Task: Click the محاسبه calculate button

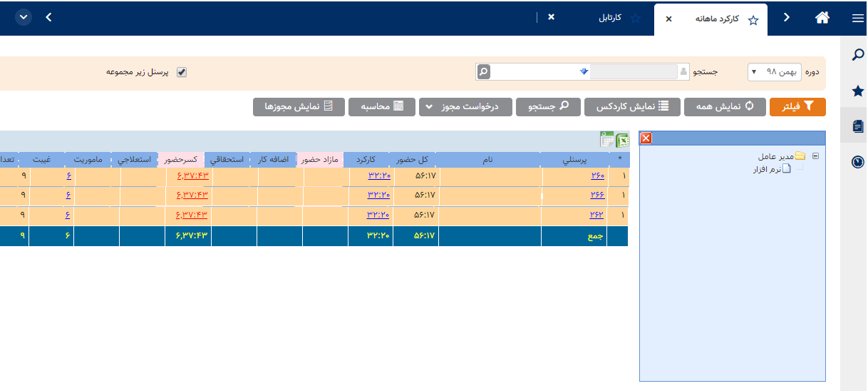Action: coord(382,107)
